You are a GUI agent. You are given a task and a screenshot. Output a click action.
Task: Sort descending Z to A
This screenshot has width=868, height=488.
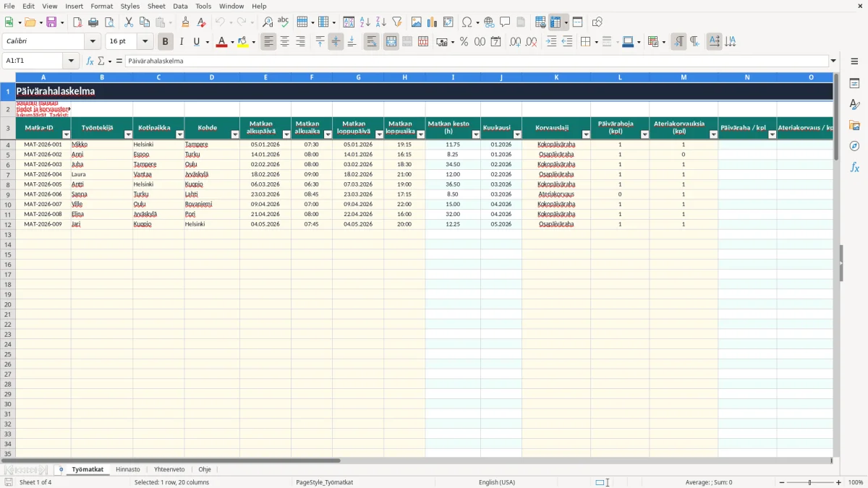[380, 22]
